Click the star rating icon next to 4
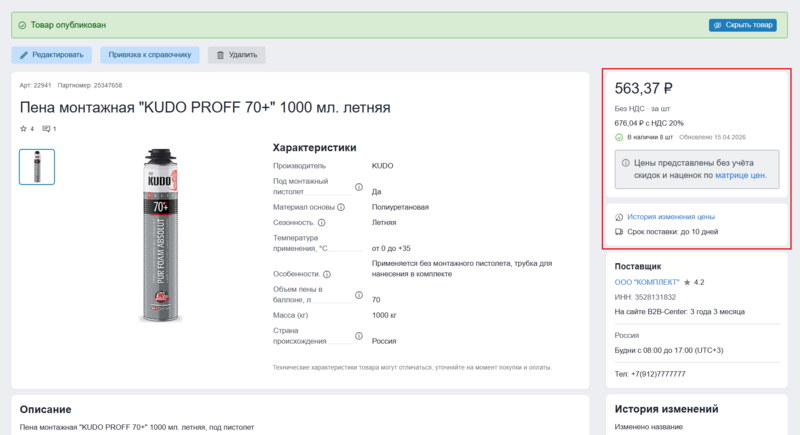This screenshot has height=435, width=800. (x=23, y=129)
